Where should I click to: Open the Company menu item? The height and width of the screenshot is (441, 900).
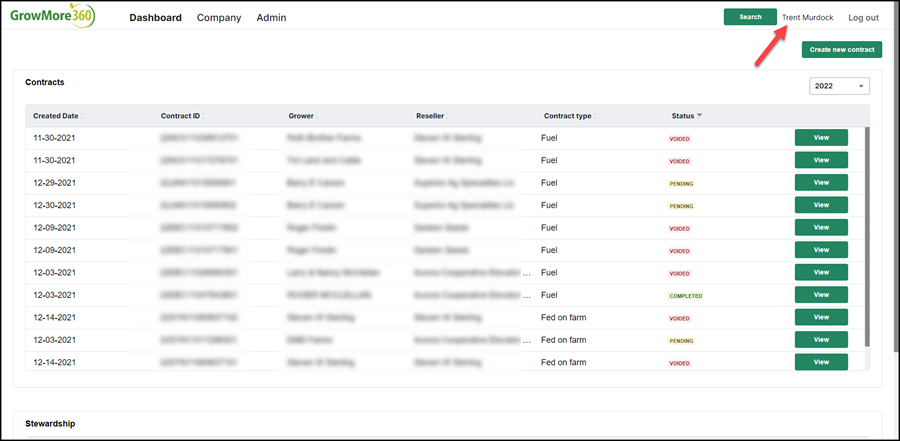coord(219,18)
